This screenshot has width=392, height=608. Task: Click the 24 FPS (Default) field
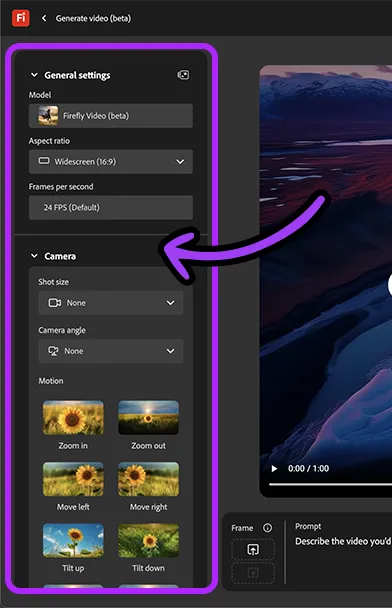pos(111,207)
